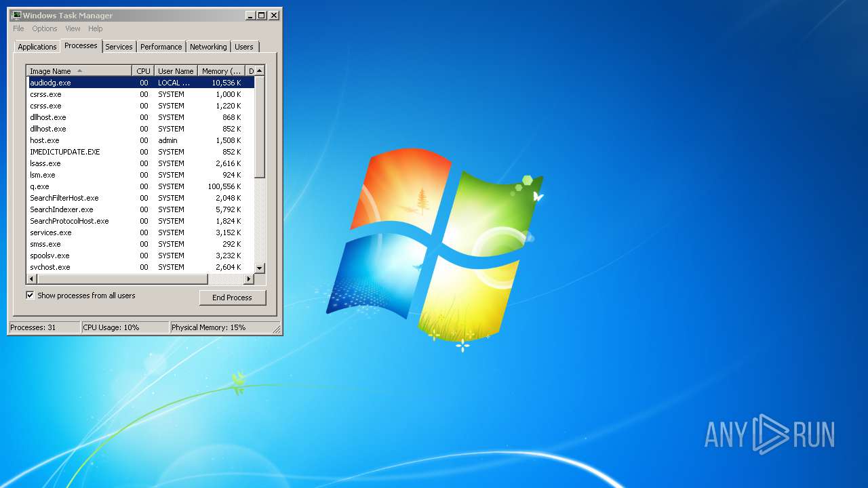Image resolution: width=868 pixels, height=488 pixels.
Task: Click the process list scroll up arrow
Action: click(x=260, y=70)
